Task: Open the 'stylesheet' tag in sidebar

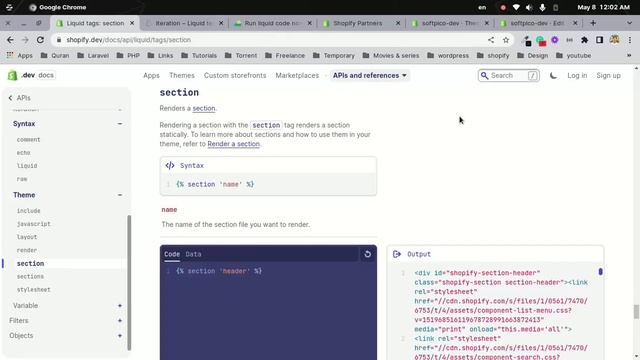Action: point(33,289)
